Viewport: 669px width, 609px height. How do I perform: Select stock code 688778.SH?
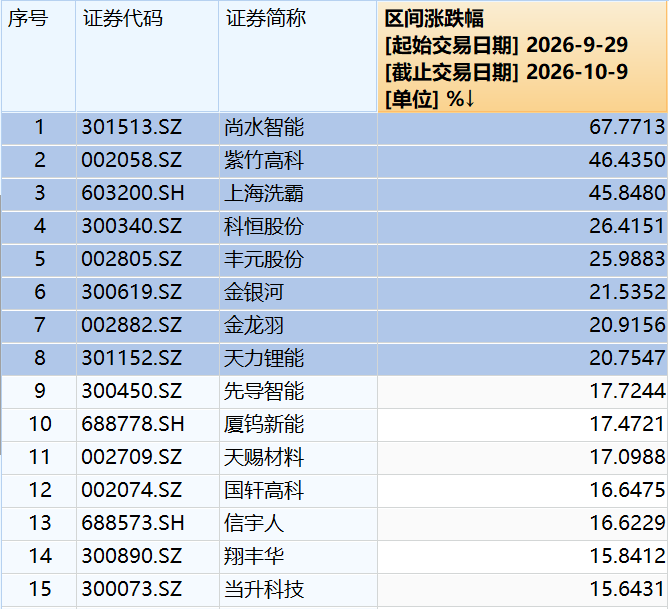[x=133, y=424]
